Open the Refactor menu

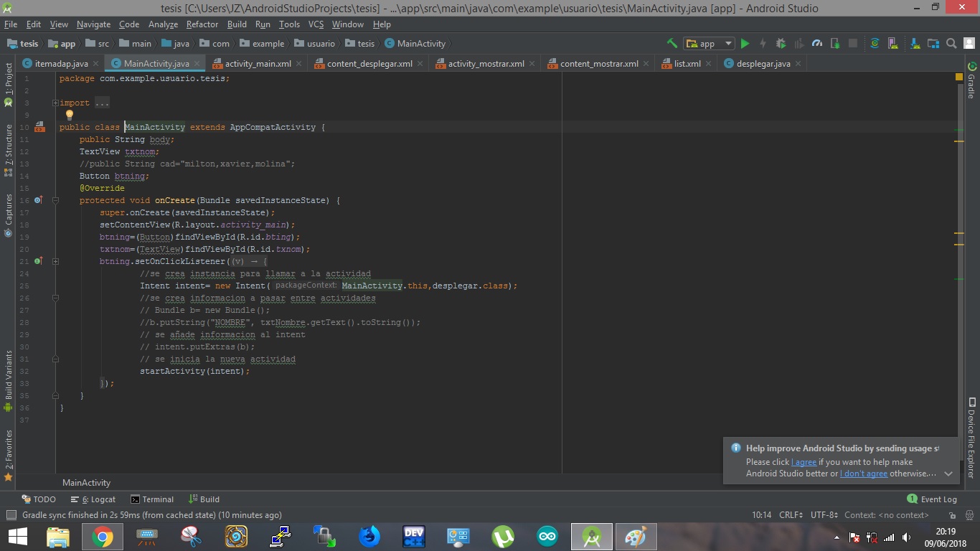pyautogui.click(x=202, y=24)
